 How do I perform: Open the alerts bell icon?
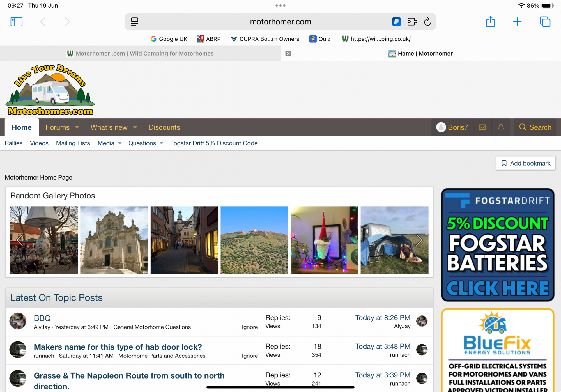point(501,127)
